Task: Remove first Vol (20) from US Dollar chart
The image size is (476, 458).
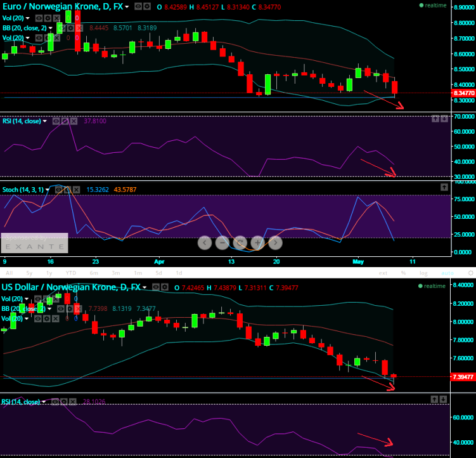Action: (x=55, y=299)
